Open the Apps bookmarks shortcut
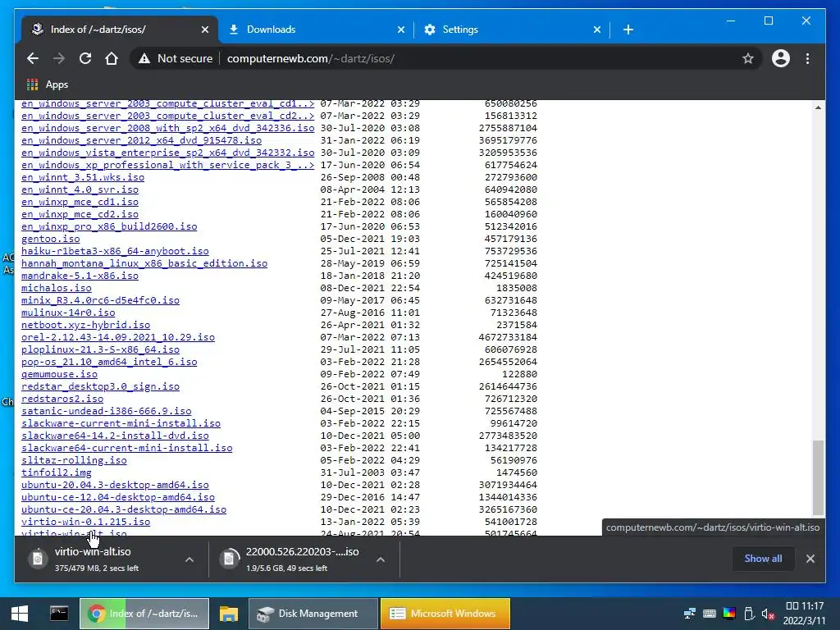The image size is (840, 630). pyautogui.click(x=47, y=84)
